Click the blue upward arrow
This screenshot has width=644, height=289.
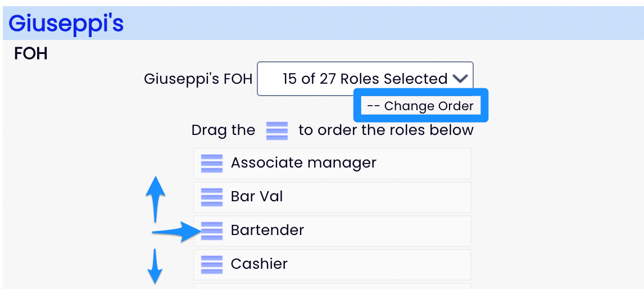pyautogui.click(x=155, y=197)
